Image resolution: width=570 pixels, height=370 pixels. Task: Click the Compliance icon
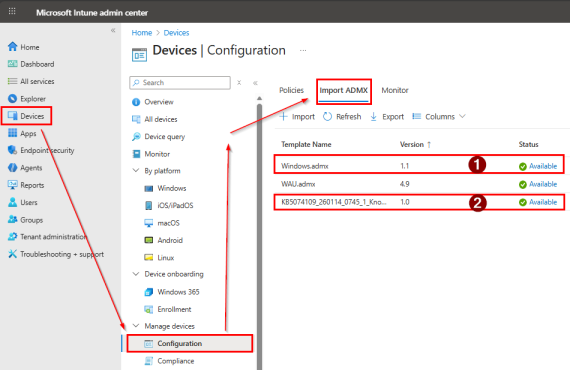(149, 361)
